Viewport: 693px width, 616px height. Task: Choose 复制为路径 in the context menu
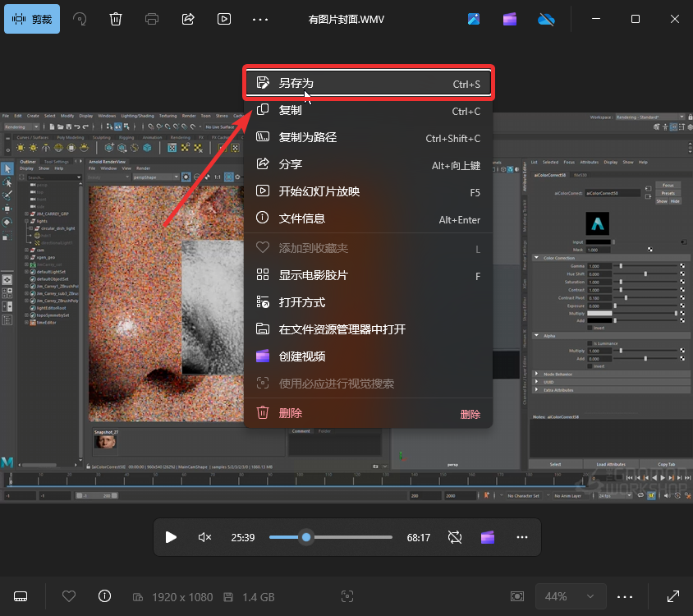click(x=368, y=138)
